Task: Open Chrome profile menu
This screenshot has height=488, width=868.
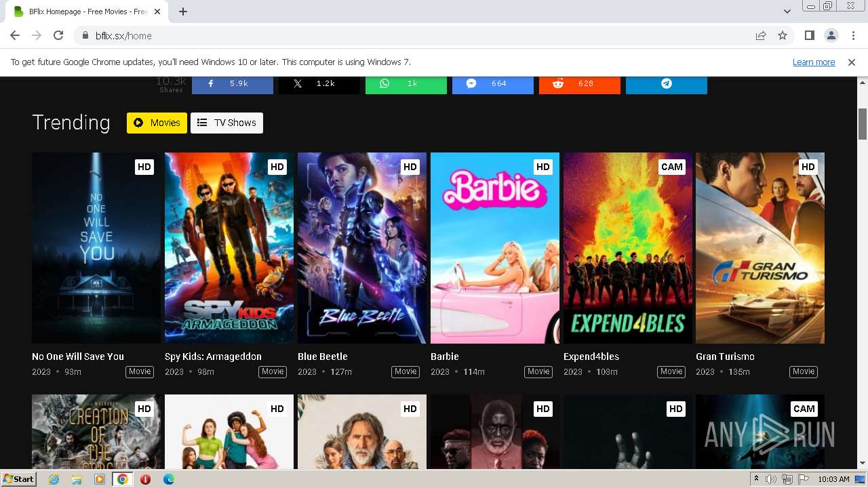Action: coord(831,35)
